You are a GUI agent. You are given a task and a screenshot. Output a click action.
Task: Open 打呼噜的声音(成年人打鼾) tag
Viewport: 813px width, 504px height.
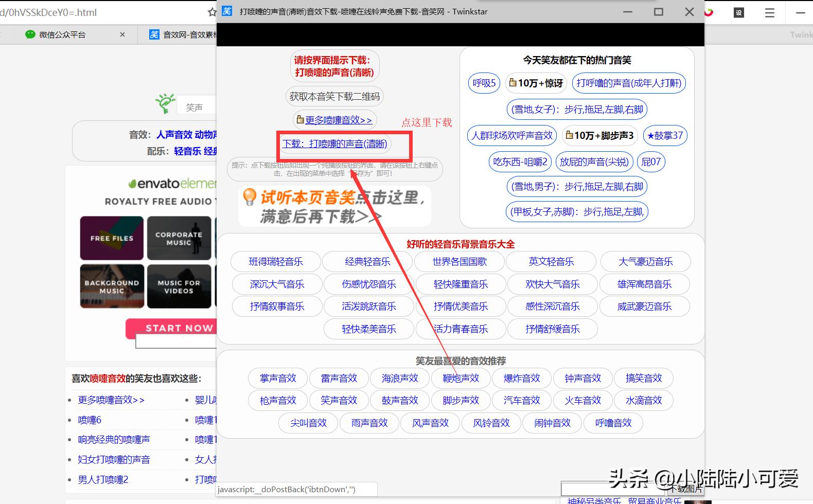coord(629,83)
